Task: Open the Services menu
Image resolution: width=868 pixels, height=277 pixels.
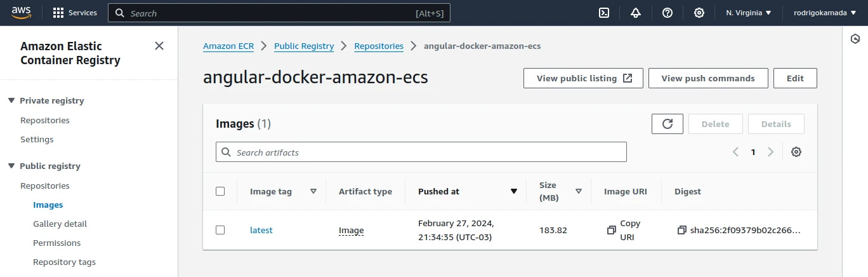Action: click(x=75, y=13)
